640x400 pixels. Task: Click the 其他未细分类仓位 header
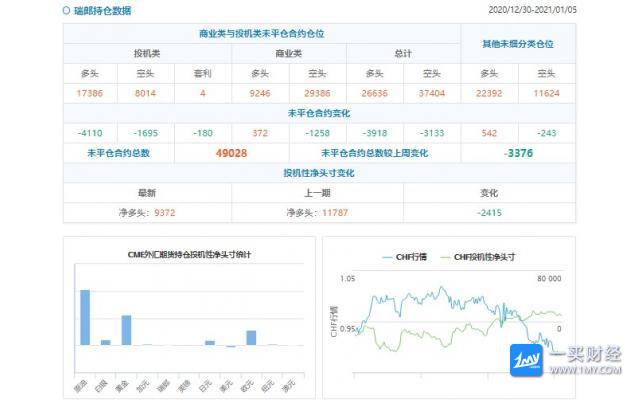(518, 44)
